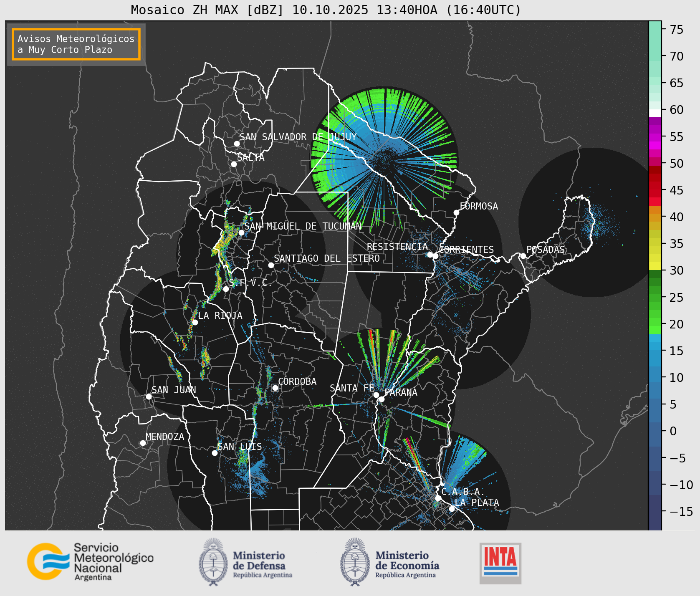
Task: Click the Córdoba city marker
Action: pos(275,388)
